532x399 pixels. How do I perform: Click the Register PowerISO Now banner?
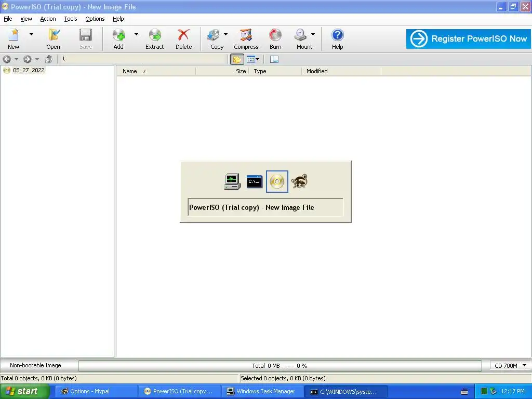[x=469, y=38]
